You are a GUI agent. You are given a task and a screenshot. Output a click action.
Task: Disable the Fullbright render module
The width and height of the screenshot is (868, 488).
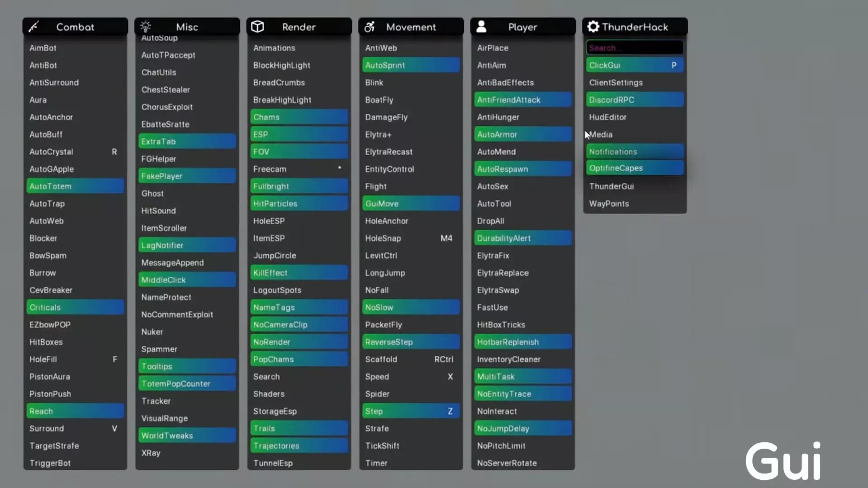299,186
